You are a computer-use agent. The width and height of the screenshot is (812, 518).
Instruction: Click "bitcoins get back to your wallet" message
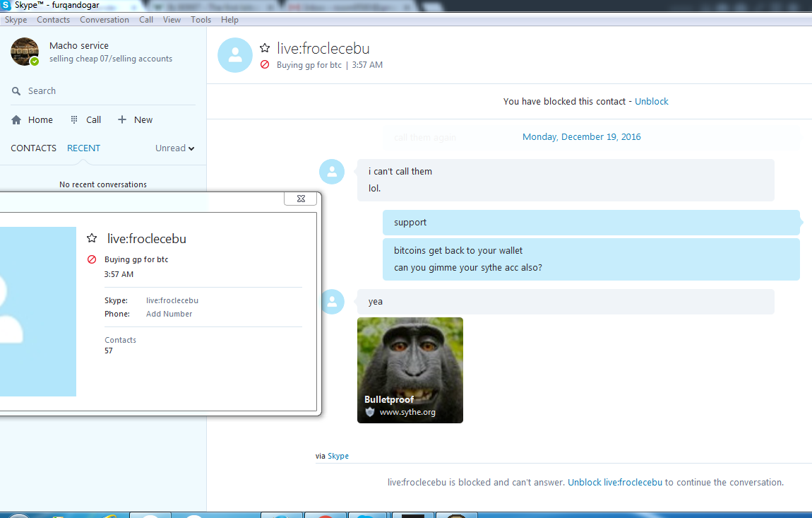click(458, 251)
